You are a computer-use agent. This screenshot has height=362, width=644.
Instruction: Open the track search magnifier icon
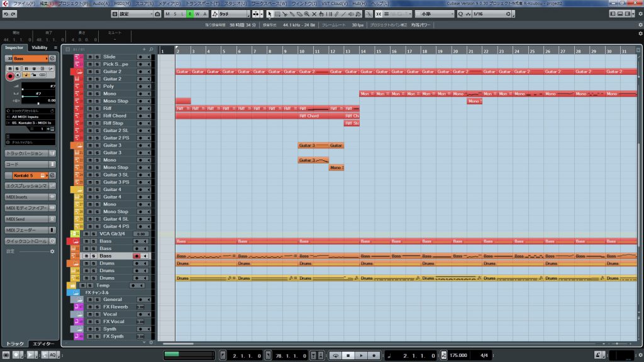click(x=151, y=49)
